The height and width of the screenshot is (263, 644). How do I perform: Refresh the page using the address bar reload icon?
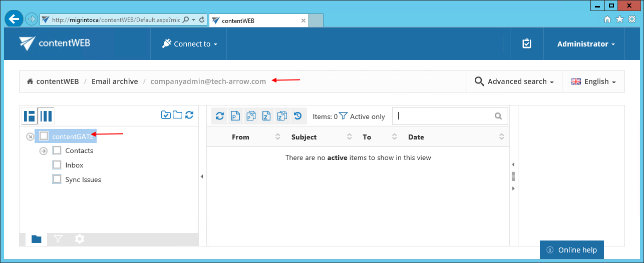[x=202, y=20]
